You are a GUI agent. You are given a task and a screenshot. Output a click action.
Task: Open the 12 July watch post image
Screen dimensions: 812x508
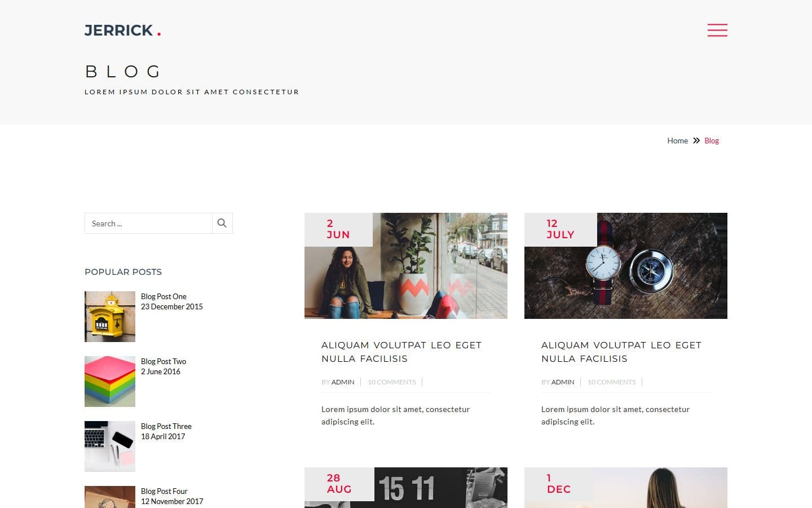tap(626, 266)
